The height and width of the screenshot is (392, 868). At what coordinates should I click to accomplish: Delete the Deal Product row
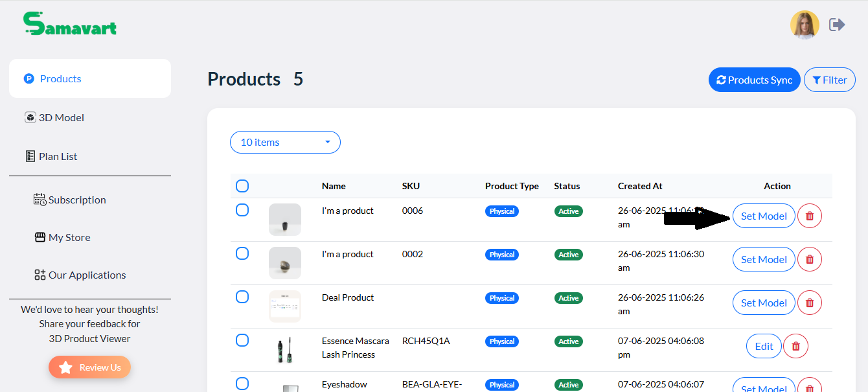coord(810,303)
